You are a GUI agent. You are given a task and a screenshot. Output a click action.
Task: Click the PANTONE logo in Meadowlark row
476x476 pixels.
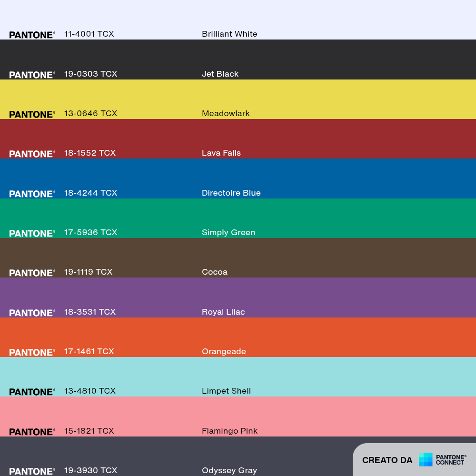[32, 114]
